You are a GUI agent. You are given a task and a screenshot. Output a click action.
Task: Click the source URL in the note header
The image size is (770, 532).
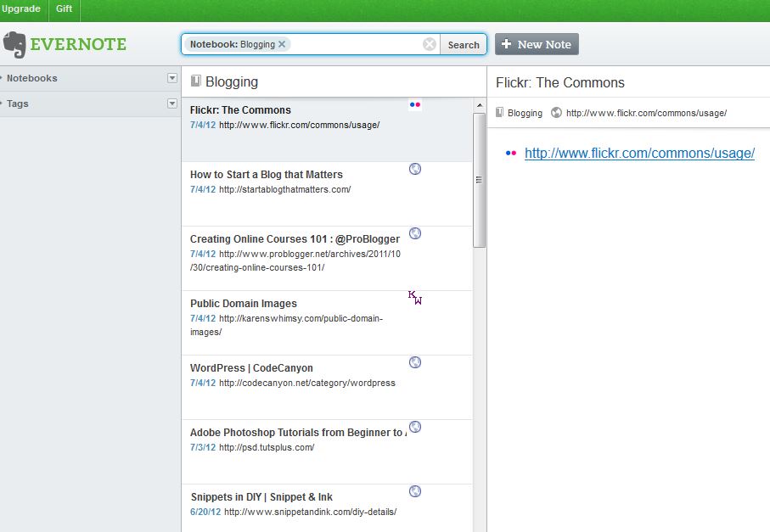(x=646, y=113)
